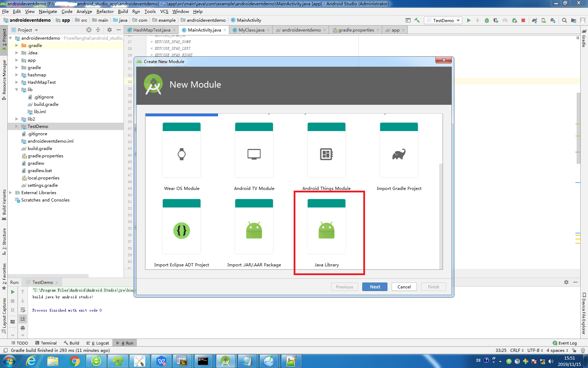Open the File menu
The height and width of the screenshot is (368, 588).
(x=5, y=11)
